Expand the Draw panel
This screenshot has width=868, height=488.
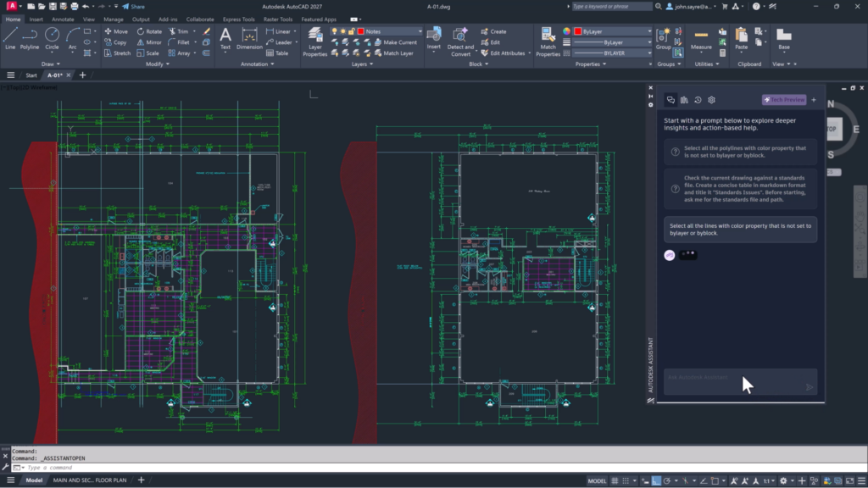[51, 64]
